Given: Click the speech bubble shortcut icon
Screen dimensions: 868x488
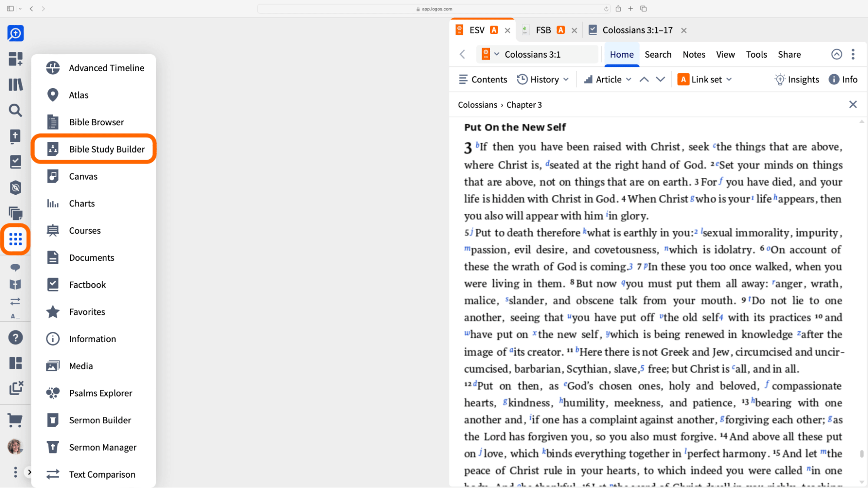Looking at the screenshot, I should click(15, 267).
